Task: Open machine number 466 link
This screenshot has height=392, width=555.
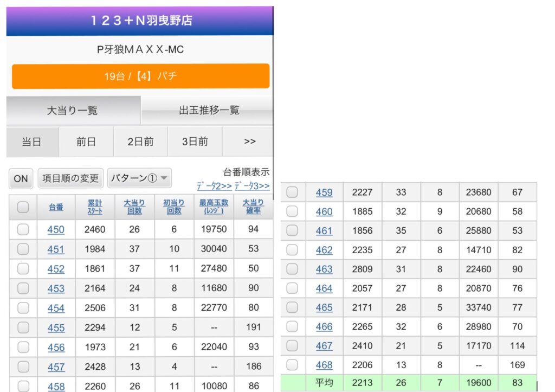Action: [324, 326]
